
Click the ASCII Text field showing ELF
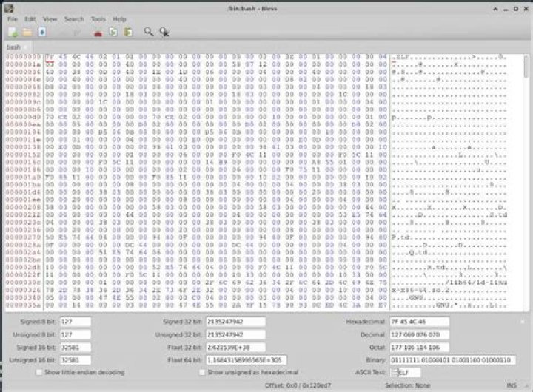pos(406,373)
